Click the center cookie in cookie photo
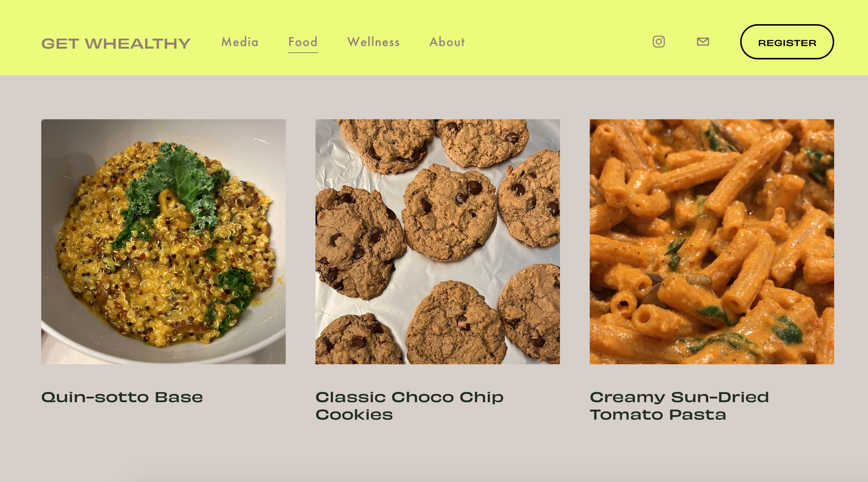The height and width of the screenshot is (482, 868). (x=450, y=212)
